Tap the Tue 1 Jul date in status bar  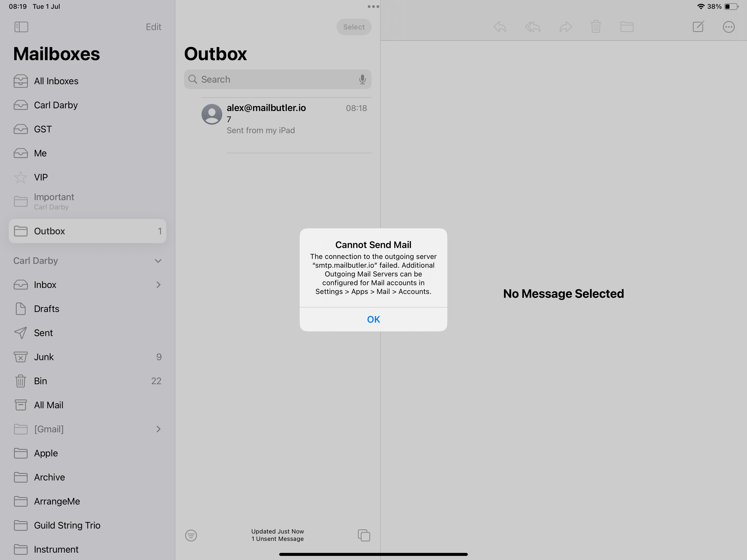pos(46,6)
